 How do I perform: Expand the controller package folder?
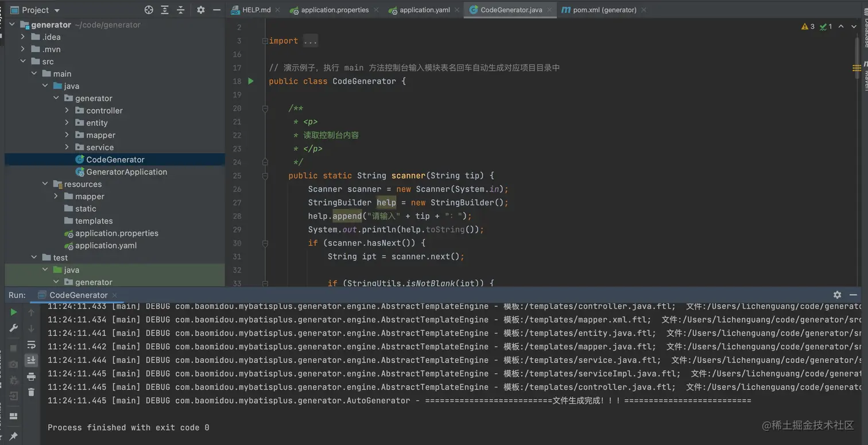[67, 110]
